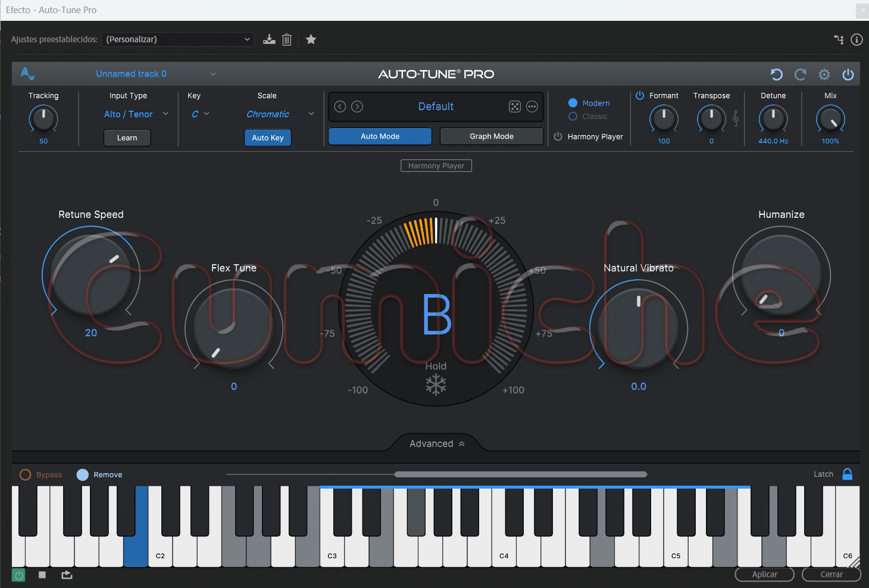Viewport: 869px width, 588px height.
Task: Click the Harmony Player tab label
Action: 436,165
